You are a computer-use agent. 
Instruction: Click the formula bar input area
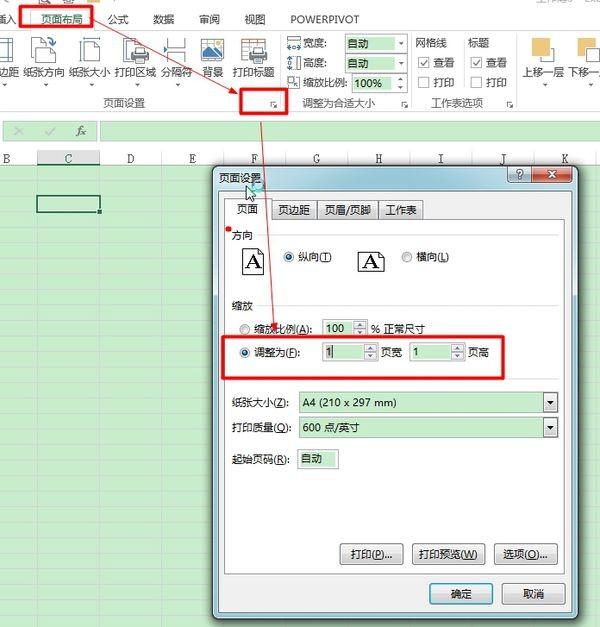[350, 131]
